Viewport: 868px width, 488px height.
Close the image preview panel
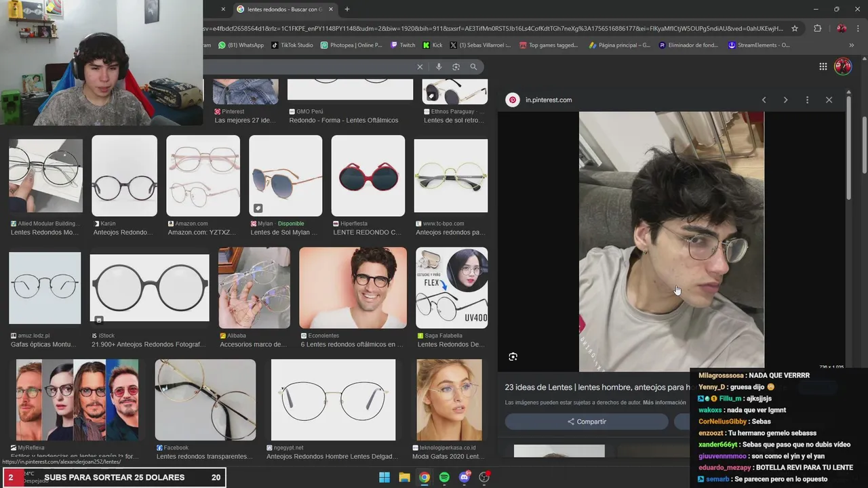pyautogui.click(x=829, y=100)
